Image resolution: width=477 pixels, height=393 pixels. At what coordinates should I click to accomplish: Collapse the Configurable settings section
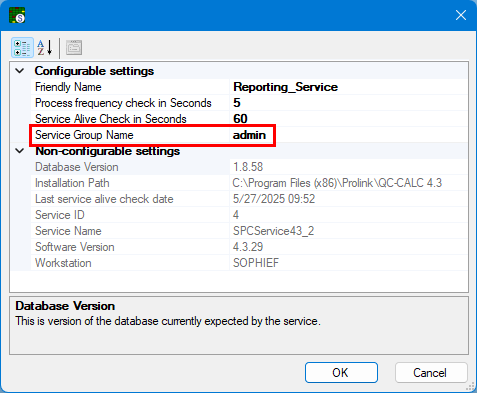click(20, 71)
